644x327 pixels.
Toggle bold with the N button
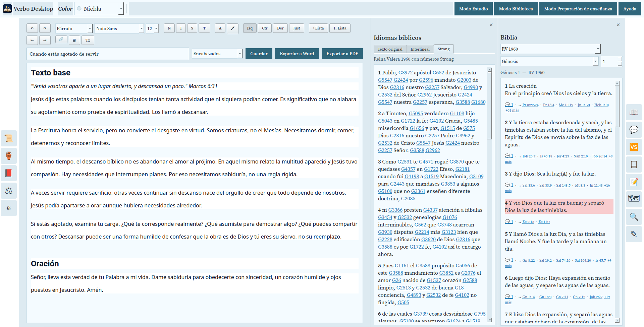click(x=169, y=28)
